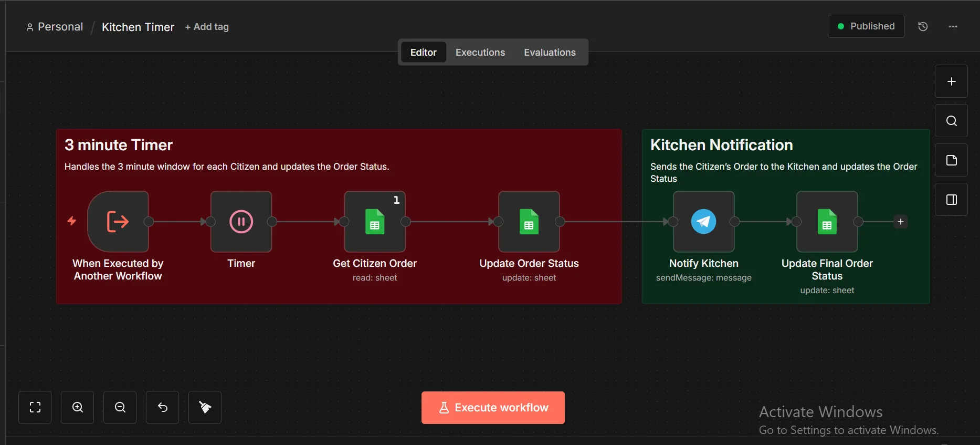Click the Timer node output connector

(272, 222)
